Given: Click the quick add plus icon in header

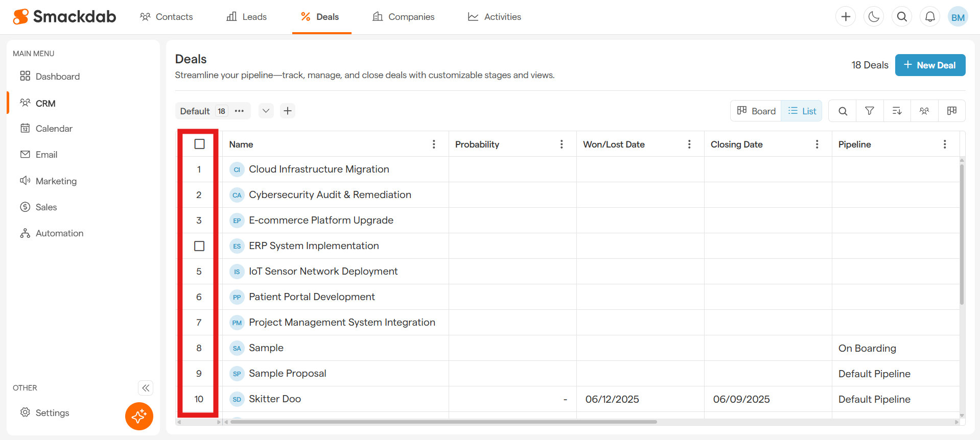Looking at the screenshot, I should [846, 17].
